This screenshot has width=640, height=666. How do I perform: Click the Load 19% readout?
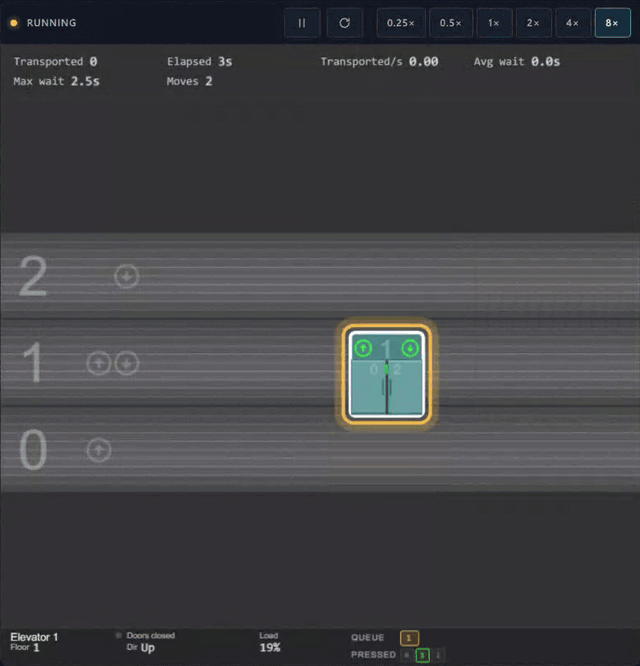point(270,642)
